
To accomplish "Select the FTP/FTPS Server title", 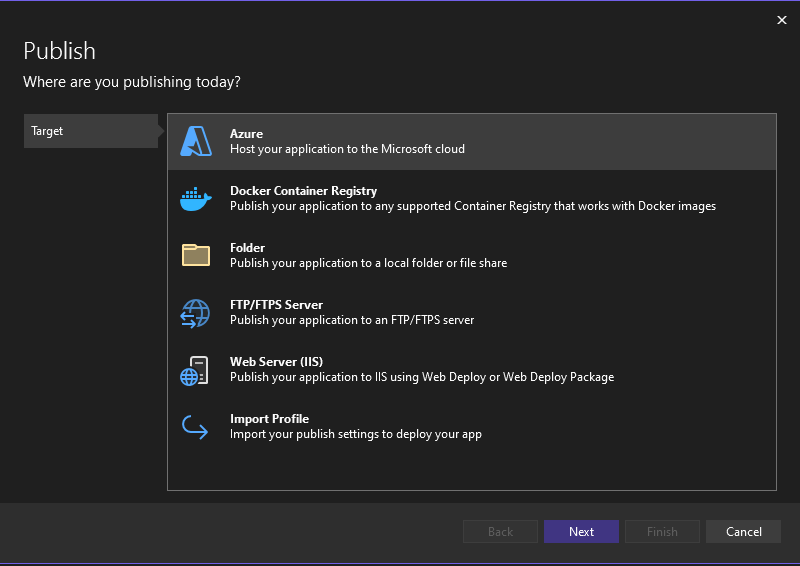I will [277, 305].
